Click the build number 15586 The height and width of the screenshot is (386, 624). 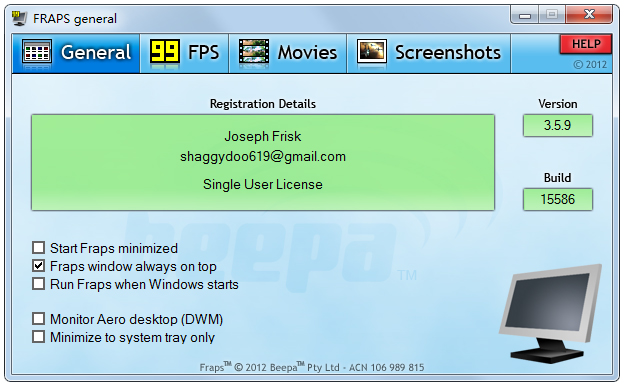tap(558, 199)
